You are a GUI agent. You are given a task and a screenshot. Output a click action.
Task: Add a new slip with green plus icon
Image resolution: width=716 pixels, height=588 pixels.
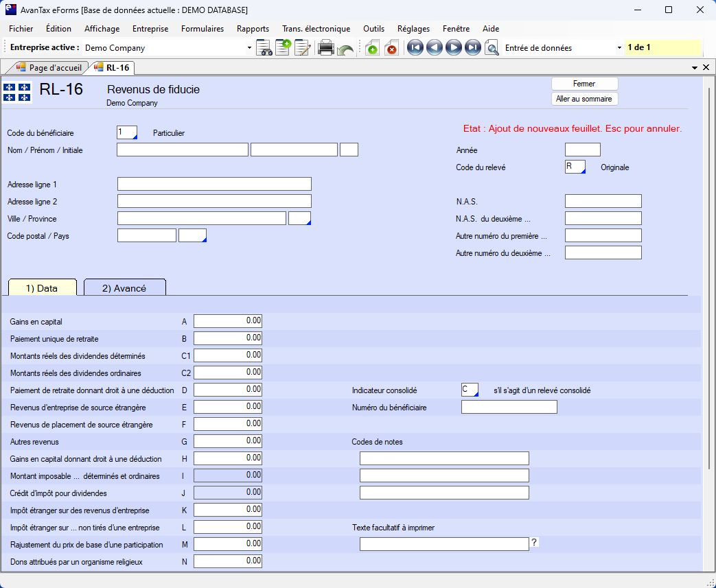(x=371, y=48)
